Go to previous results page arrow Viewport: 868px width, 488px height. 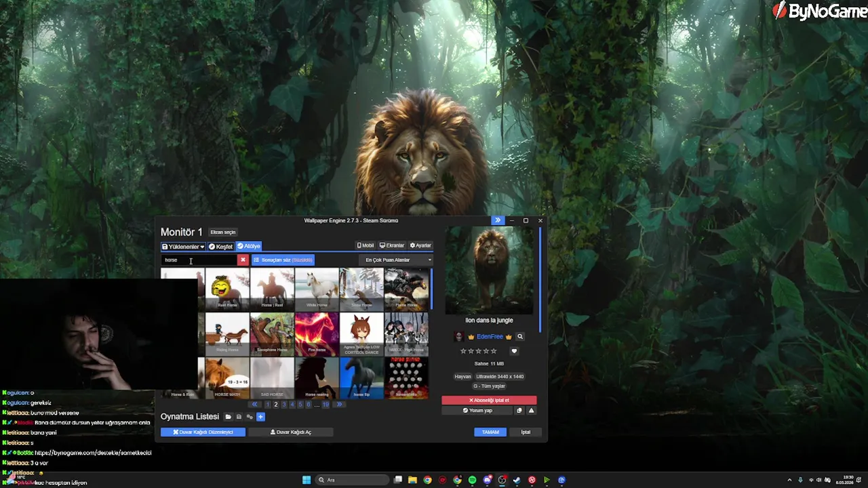255,405
